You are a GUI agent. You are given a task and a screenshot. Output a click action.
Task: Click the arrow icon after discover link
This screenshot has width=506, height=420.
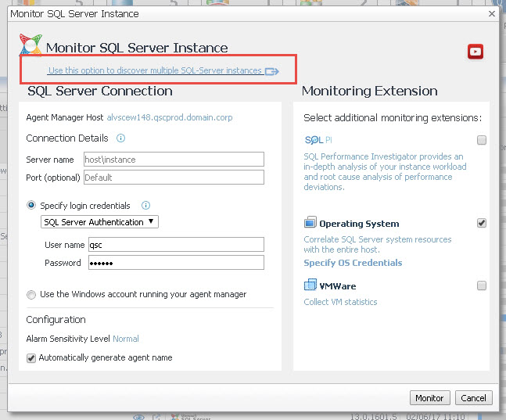pyautogui.click(x=271, y=71)
